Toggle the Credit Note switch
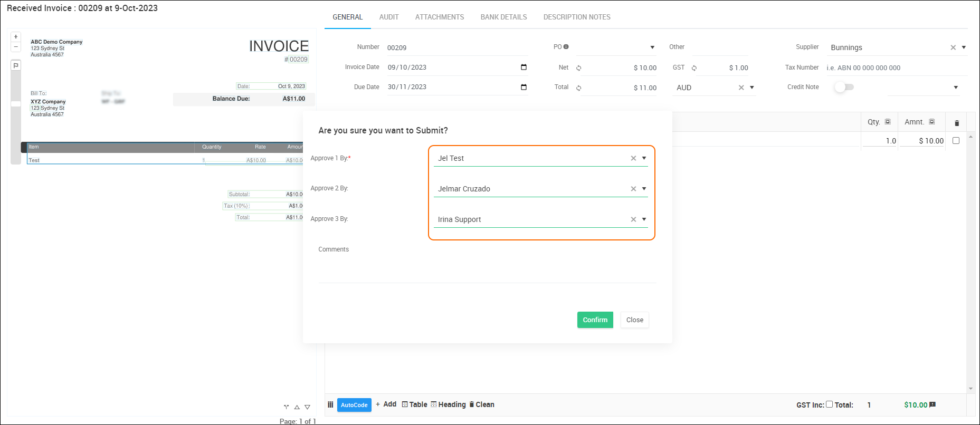 (844, 87)
